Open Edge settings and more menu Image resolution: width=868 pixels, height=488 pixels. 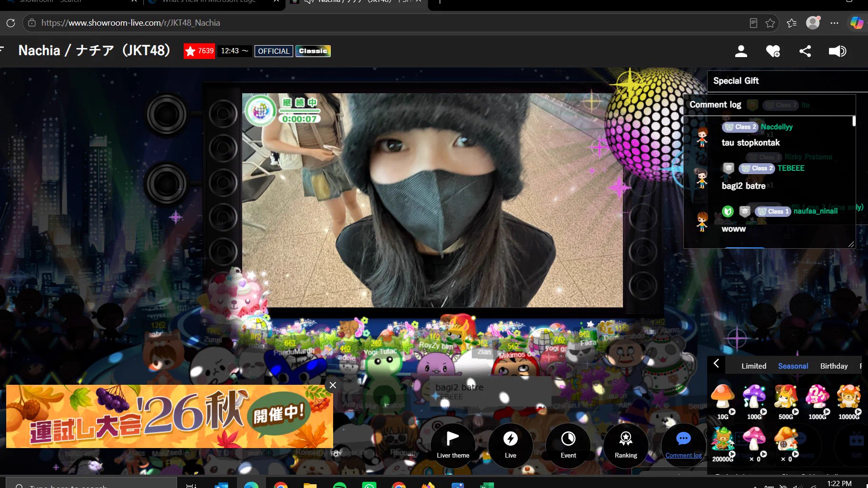tap(834, 23)
